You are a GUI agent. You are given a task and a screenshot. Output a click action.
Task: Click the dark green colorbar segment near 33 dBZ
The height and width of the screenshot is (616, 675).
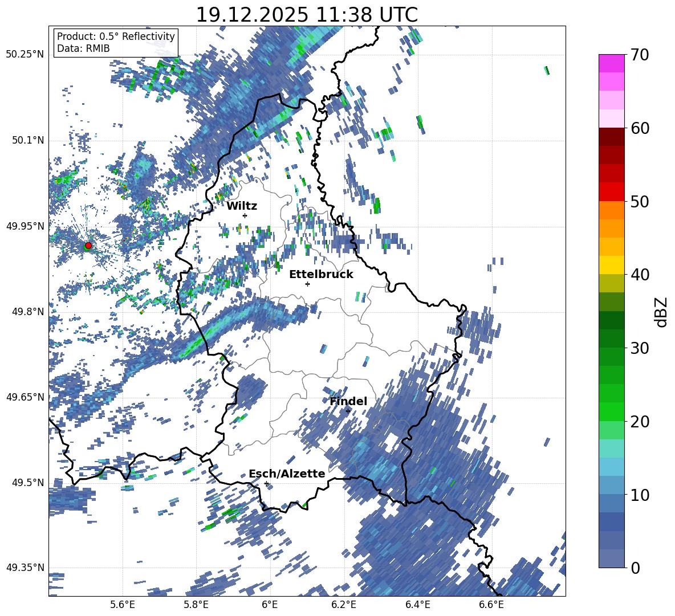[x=611, y=320]
